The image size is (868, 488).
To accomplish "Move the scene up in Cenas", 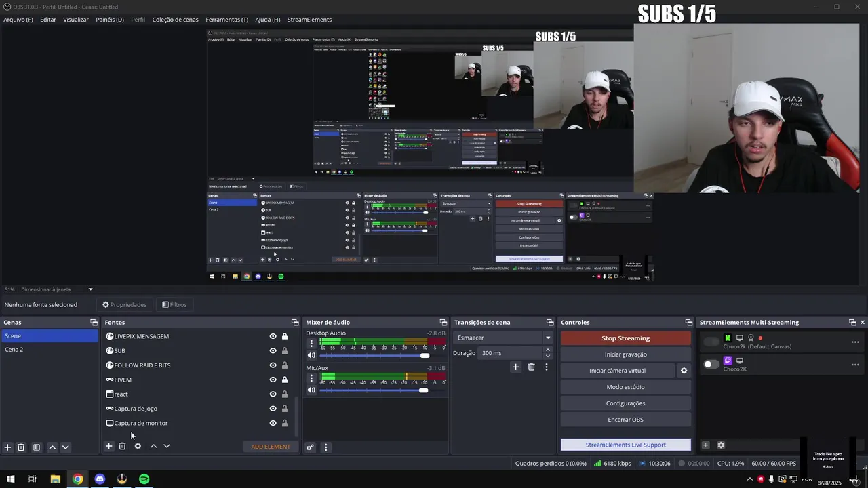I will coord(52,447).
